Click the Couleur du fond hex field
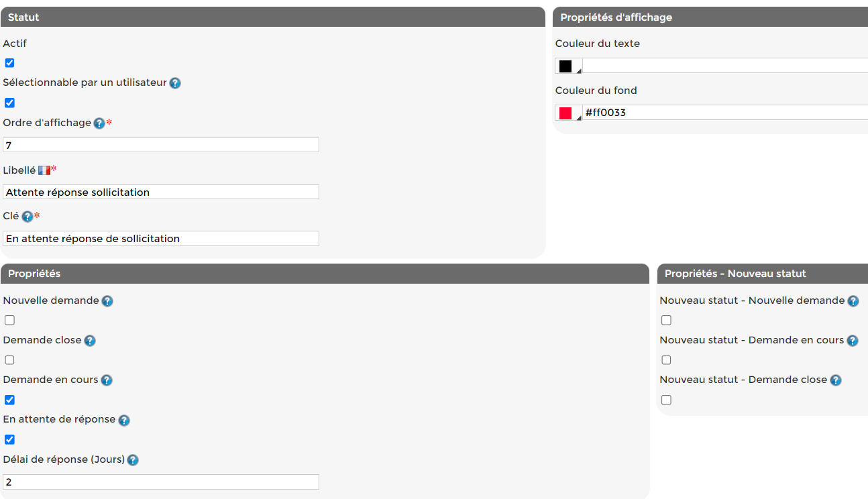The image size is (868, 499). click(x=724, y=113)
